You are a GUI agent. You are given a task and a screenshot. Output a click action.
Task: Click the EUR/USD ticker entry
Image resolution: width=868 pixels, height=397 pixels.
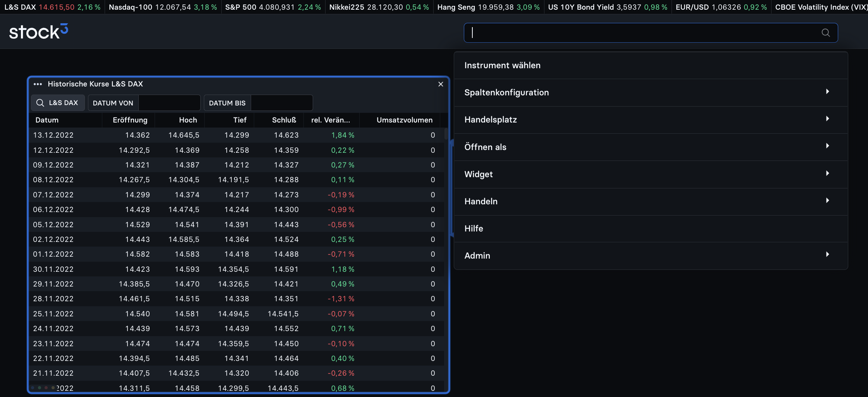pyautogui.click(x=721, y=7)
